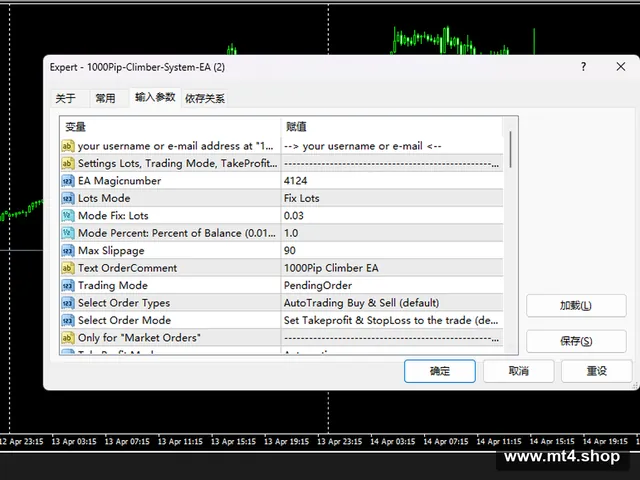
Task: Click the icon beside Select Order Mode
Action: pos(68,320)
